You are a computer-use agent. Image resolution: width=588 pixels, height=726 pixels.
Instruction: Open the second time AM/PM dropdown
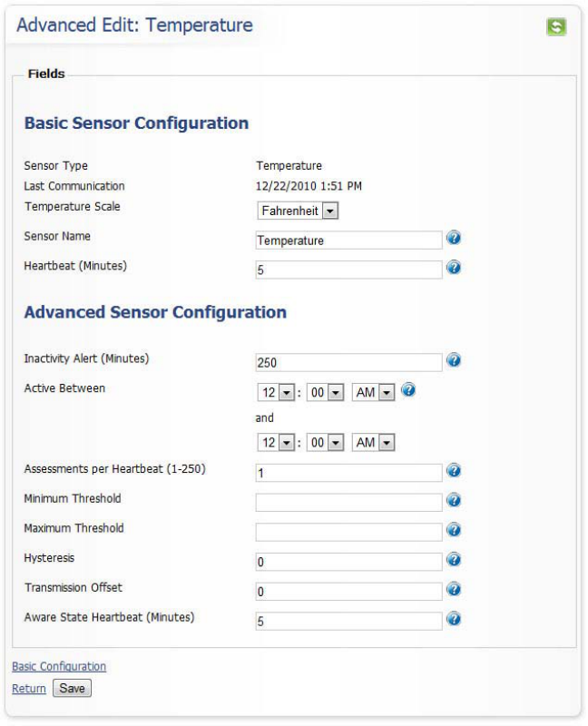[x=373, y=443]
